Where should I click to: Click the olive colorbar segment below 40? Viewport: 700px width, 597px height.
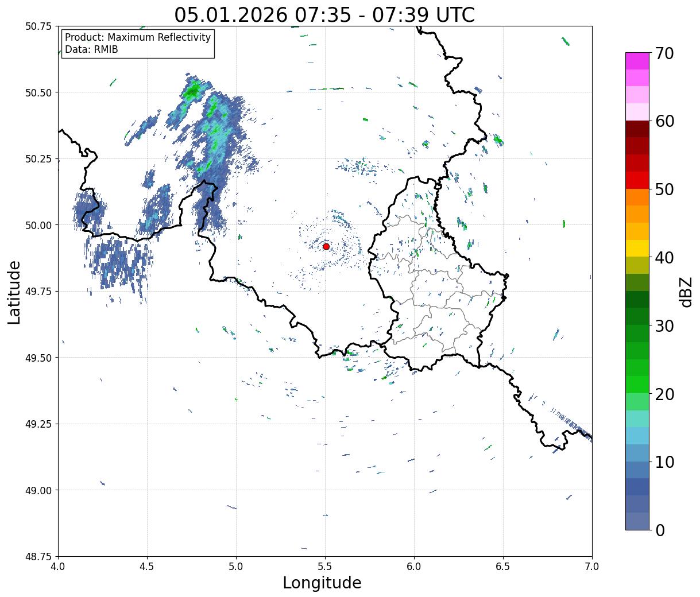coord(637,265)
